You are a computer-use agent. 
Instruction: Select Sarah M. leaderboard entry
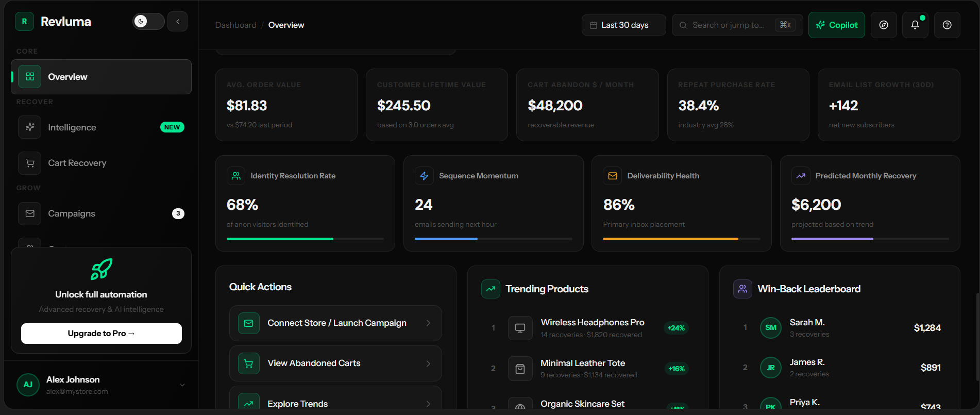[x=840, y=328]
